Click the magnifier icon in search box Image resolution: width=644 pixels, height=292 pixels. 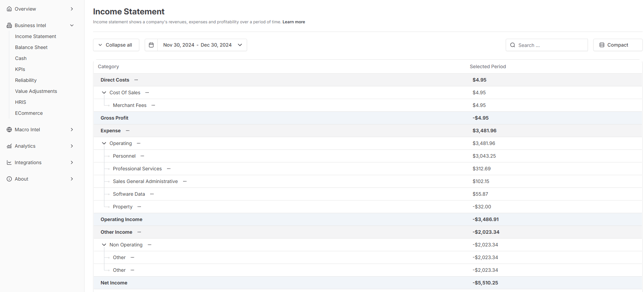coord(513,45)
